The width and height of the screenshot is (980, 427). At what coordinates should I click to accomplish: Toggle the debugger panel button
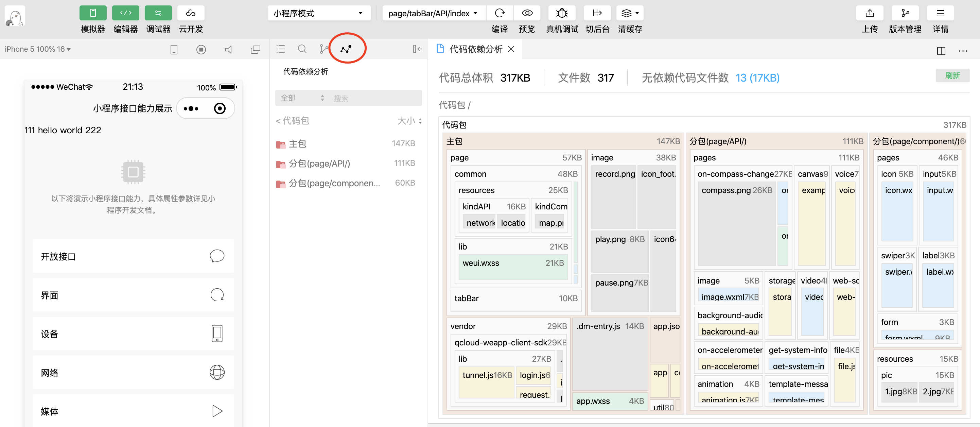click(158, 13)
